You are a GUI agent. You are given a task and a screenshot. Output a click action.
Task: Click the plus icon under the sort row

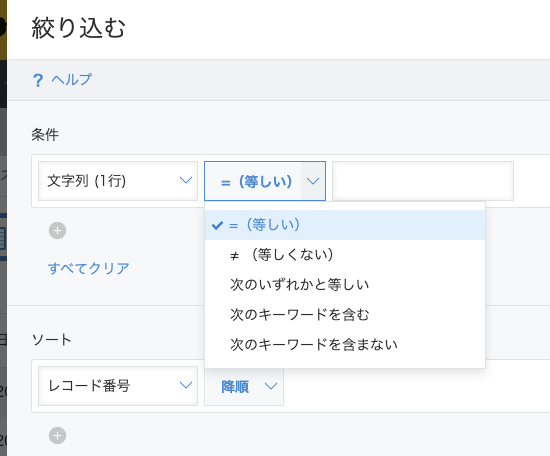tap(58, 436)
